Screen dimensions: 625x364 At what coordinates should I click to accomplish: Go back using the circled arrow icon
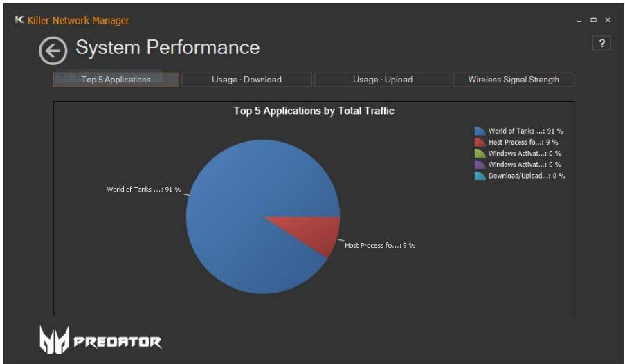(x=53, y=51)
